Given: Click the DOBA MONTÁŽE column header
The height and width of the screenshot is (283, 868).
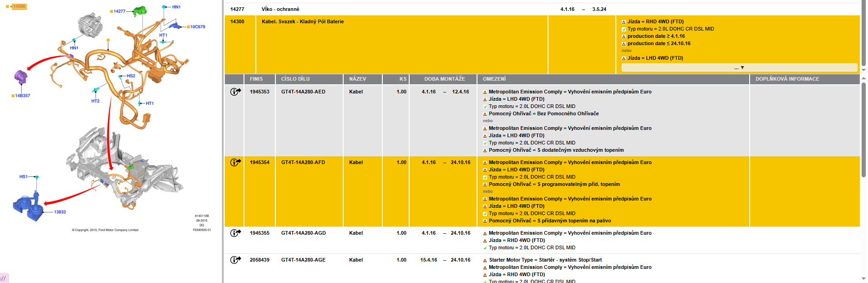Looking at the screenshot, I should [x=444, y=79].
